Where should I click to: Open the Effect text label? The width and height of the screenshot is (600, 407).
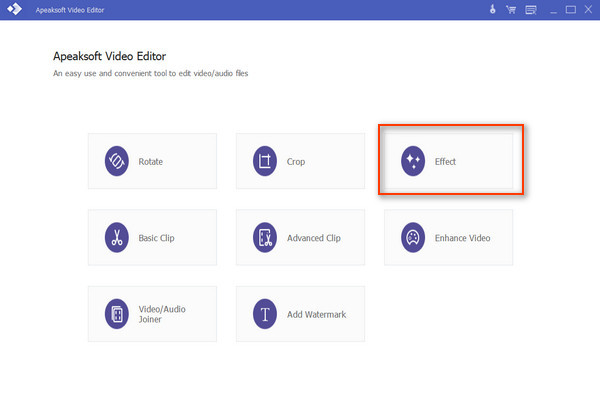(445, 162)
